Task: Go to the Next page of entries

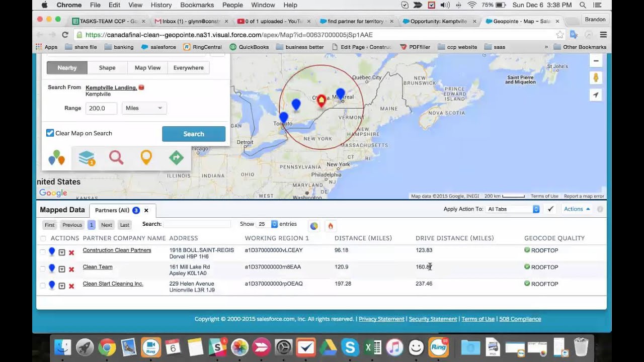Action: point(107,225)
